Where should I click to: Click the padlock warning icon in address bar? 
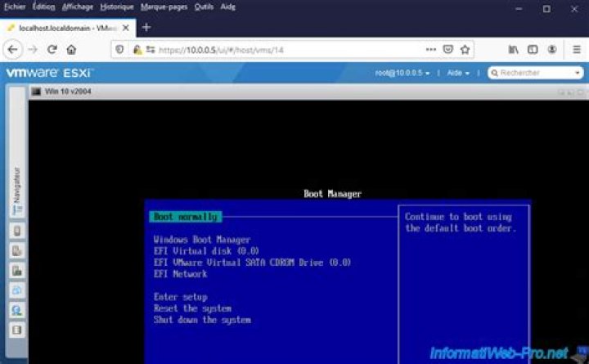[137, 50]
